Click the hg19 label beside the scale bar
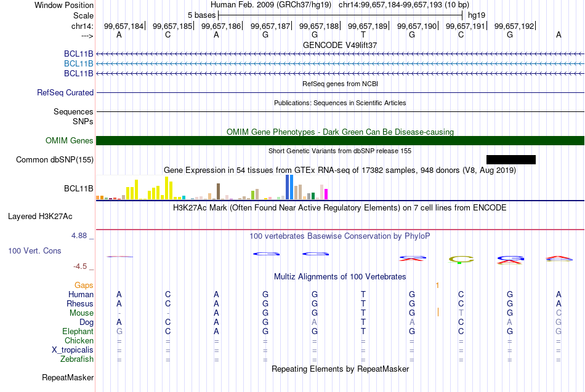This screenshot has height=392, width=585. coord(477,15)
